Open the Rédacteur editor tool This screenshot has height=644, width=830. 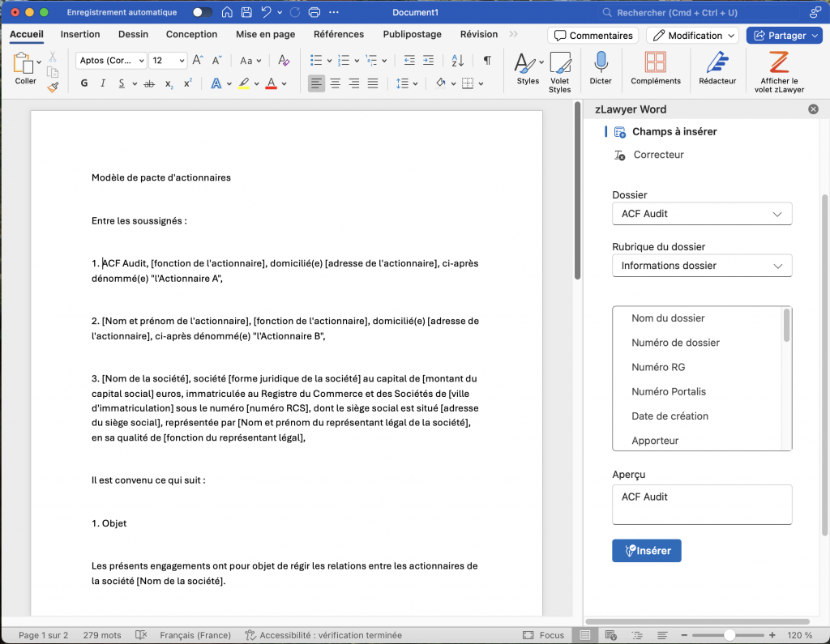(x=717, y=64)
